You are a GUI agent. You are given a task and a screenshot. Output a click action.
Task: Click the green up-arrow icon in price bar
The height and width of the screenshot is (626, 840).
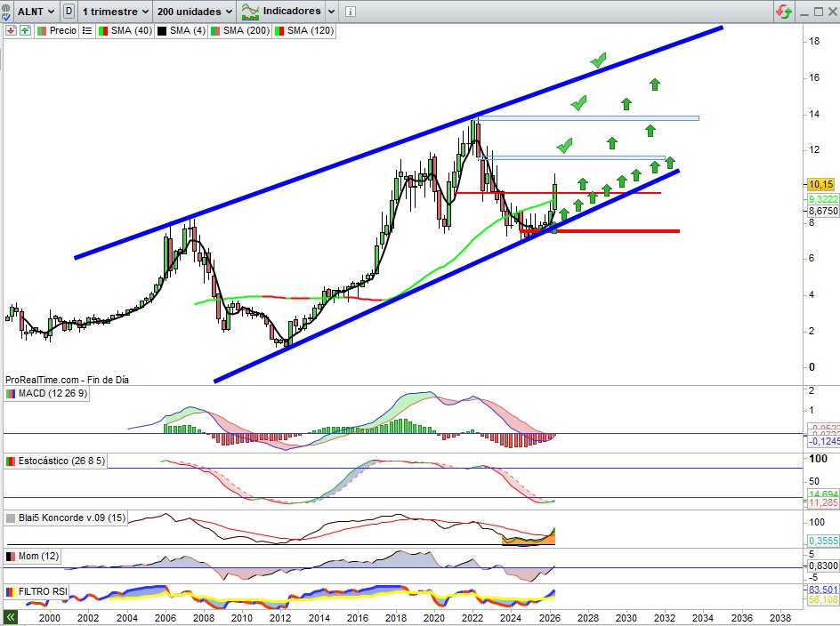[x=25, y=30]
